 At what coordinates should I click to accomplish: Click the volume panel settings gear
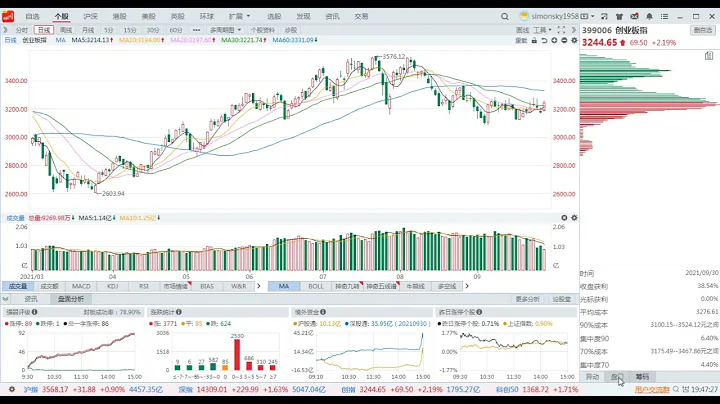(574, 218)
